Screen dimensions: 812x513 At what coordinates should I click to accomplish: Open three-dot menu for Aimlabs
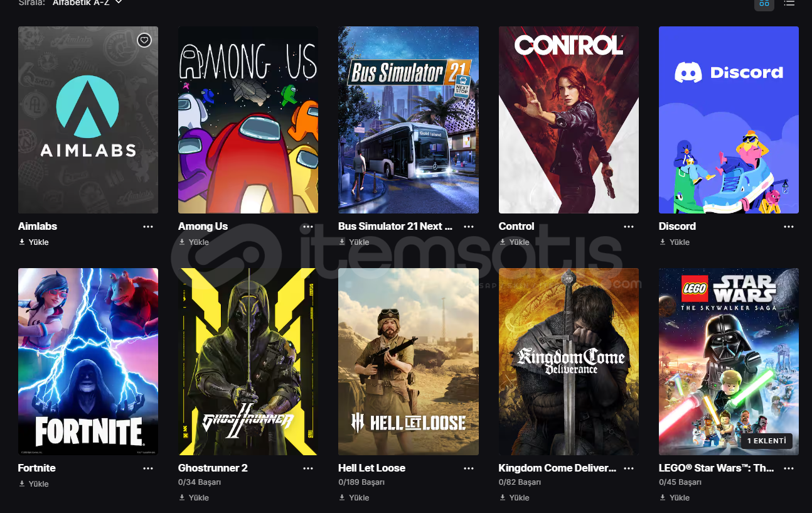pyautogui.click(x=148, y=227)
